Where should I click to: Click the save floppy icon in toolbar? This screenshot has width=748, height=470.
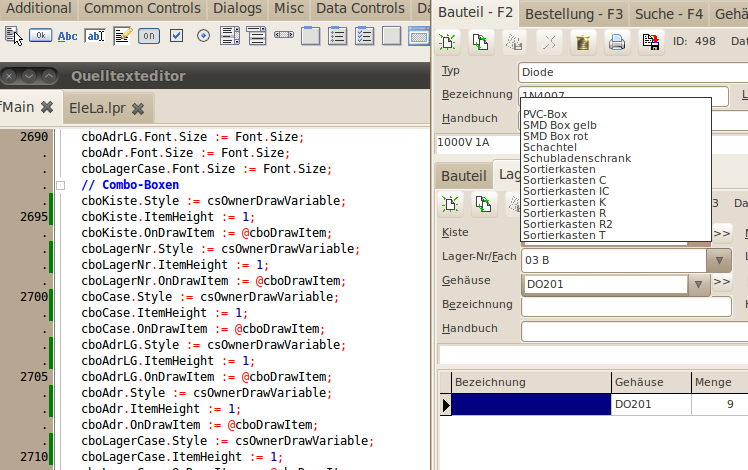651,42
